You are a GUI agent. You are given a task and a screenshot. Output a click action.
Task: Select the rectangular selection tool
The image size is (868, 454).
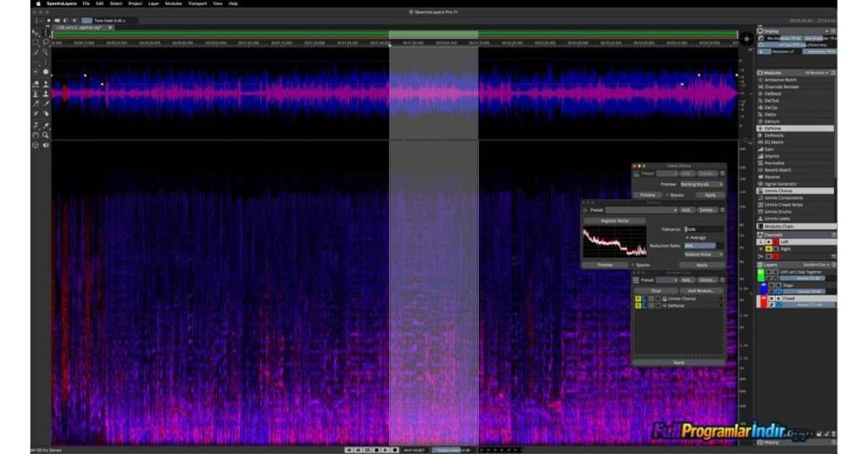click(36, 42)
